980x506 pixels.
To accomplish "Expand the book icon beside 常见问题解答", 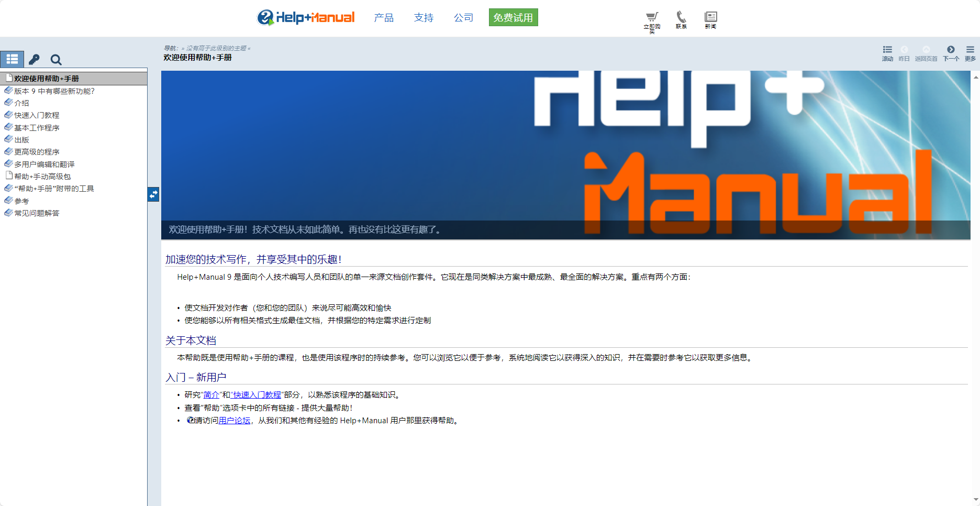I will [8, 213].
